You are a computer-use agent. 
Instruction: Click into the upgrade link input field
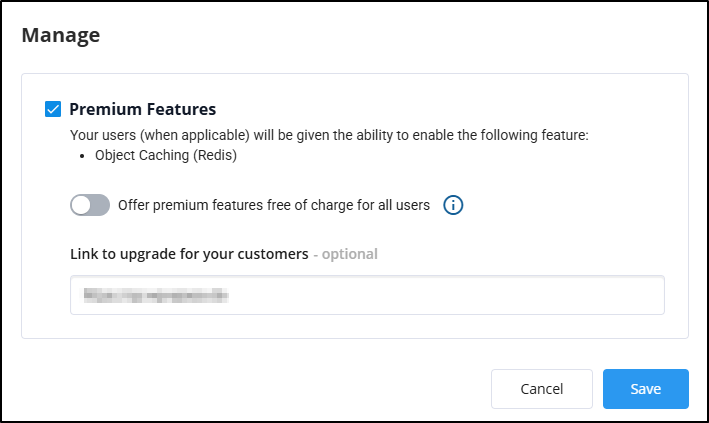[x=367, y=296]
